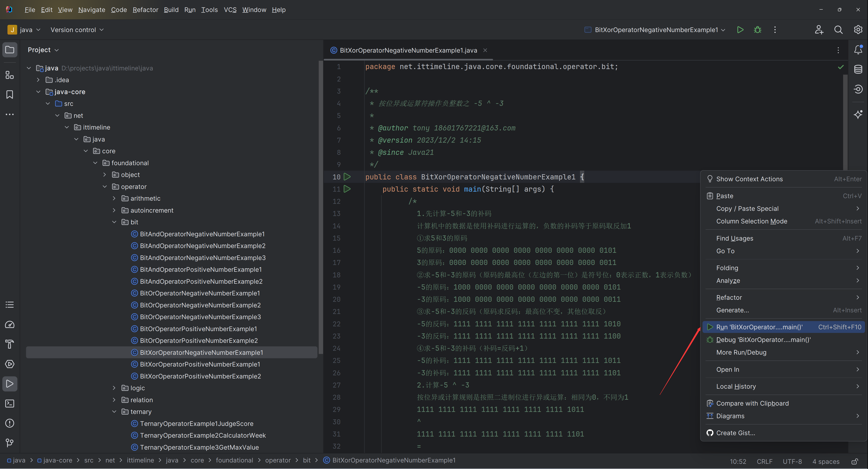Viewport: 868px width, 469px height.
Task: Open the Profiler tool window
Action: click(x=10, y=325)
